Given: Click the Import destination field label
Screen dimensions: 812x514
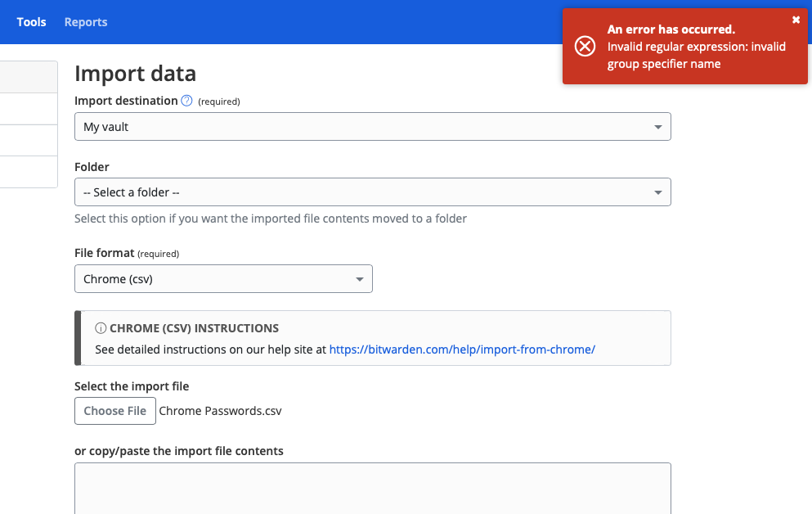Looking at the screenshot, I should [x=126, y=101].
